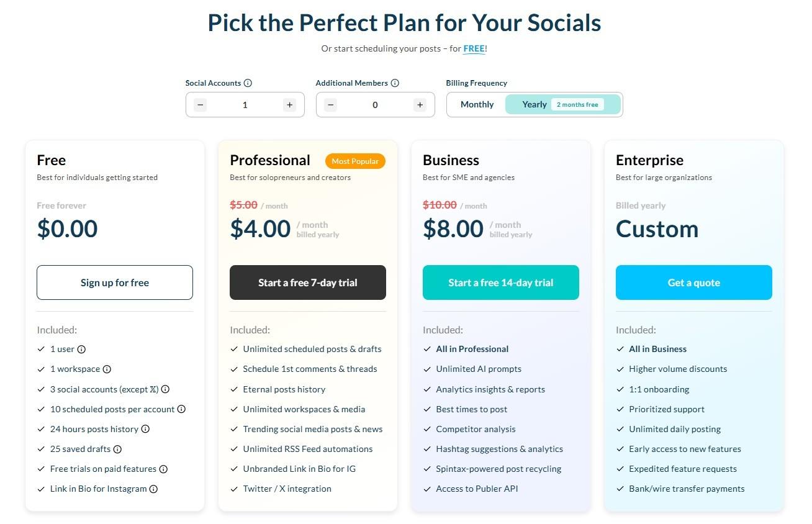The height and width of the screenshot is (524, 812).
Task: Open info for 'Link in Bio for Instagram'
Action: (x=153, y=489)
